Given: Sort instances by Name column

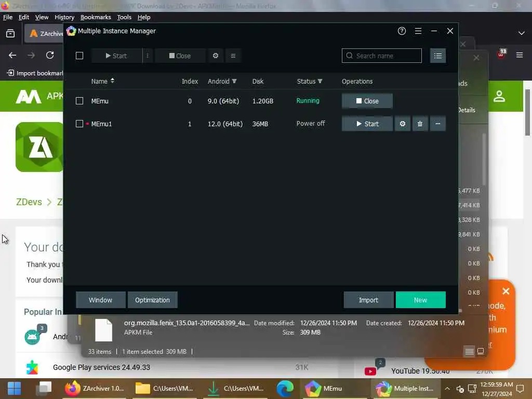Looking at the screenshot, I should click(x=102, y=82).
